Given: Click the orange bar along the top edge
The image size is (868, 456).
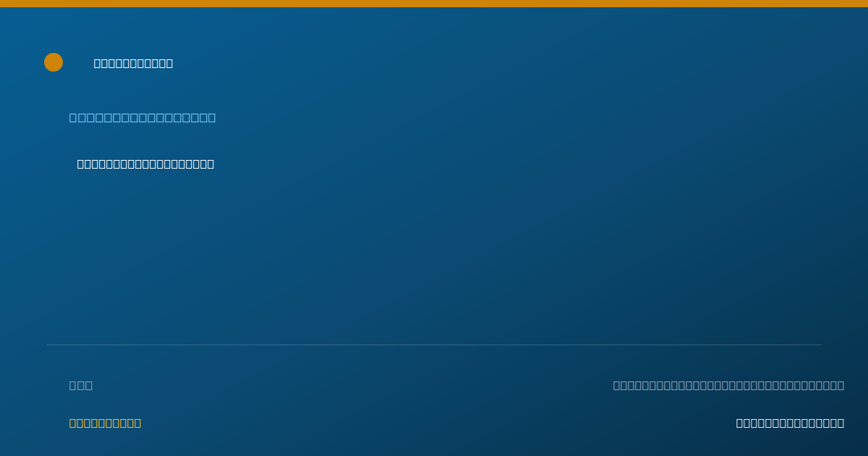Looking at the screenshot, I should 434,4.
